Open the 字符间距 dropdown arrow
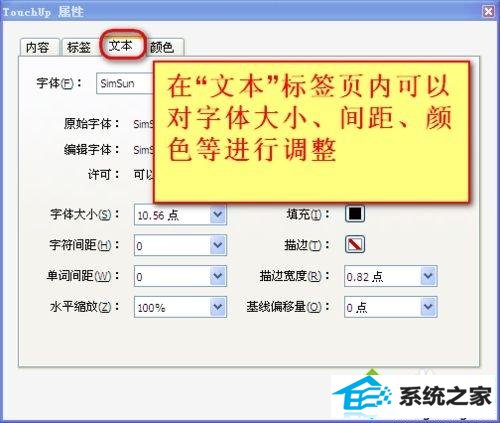 pyautogui.click(x=218, y=245)
